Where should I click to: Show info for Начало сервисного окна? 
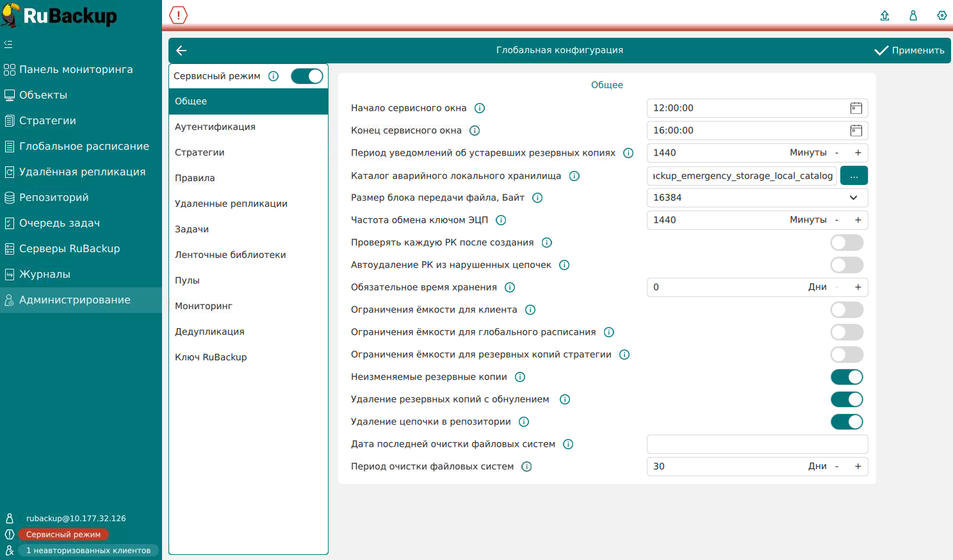coord(480,108)
